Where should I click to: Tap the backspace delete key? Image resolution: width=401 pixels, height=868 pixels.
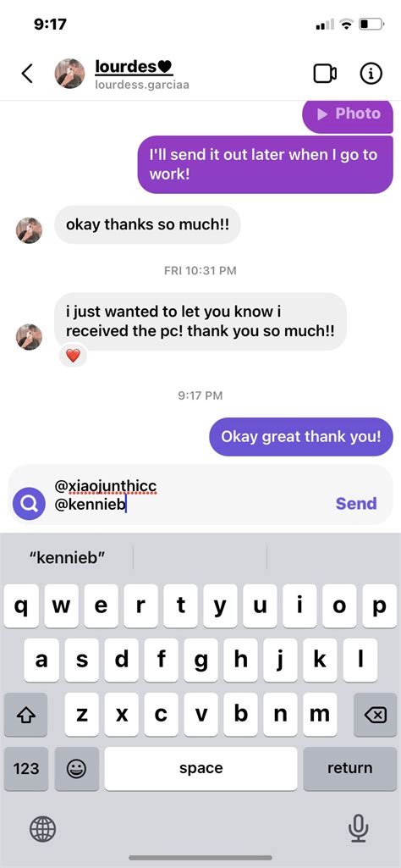(375, 715)
